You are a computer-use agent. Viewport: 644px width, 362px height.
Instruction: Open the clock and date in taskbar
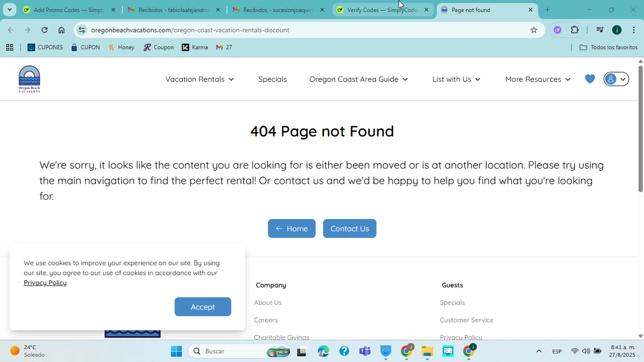pos(623,351)
